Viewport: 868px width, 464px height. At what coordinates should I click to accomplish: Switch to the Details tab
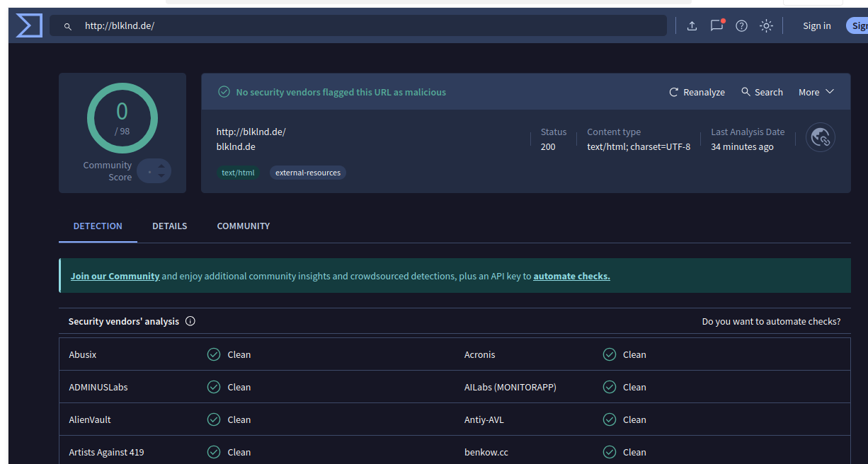tap(169, 226)
